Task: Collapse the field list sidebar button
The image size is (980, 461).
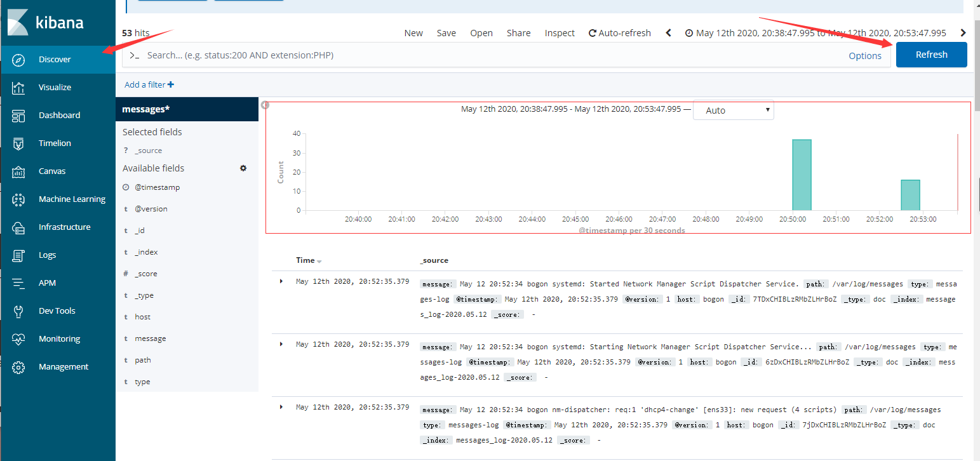Action: click(x=265, y=105)
